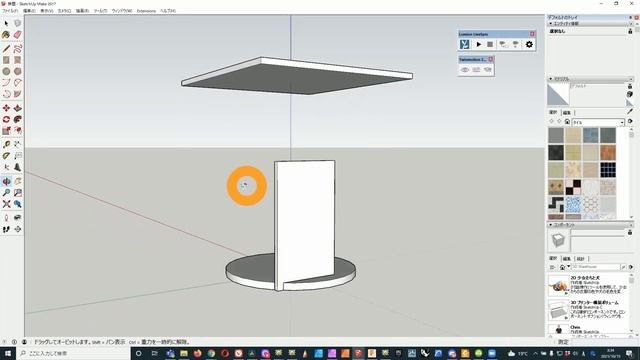
Task: Collapse the Components panel header
Action: pyautogui.click(x=589, y=225)
